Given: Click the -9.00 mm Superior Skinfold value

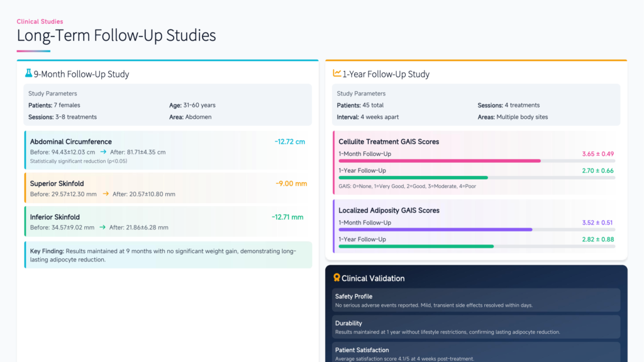Looking at the screenshot, I should [x=291, y=184].
